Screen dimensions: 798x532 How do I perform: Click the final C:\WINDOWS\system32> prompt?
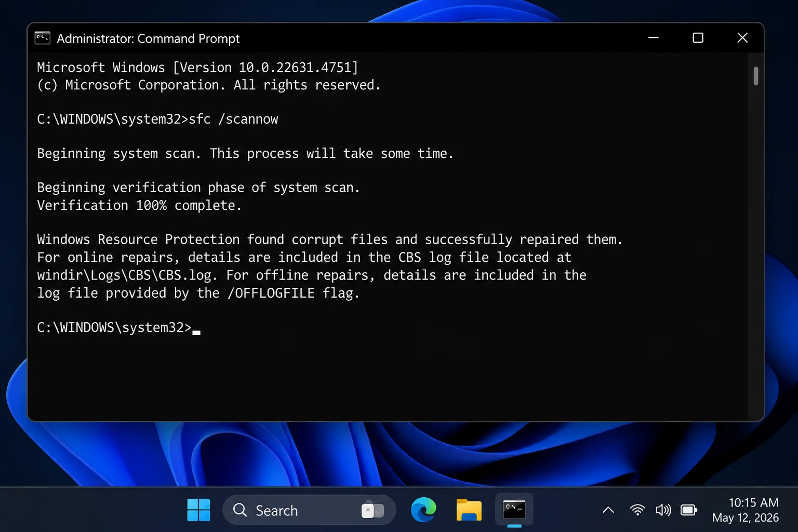click(114, 328)
